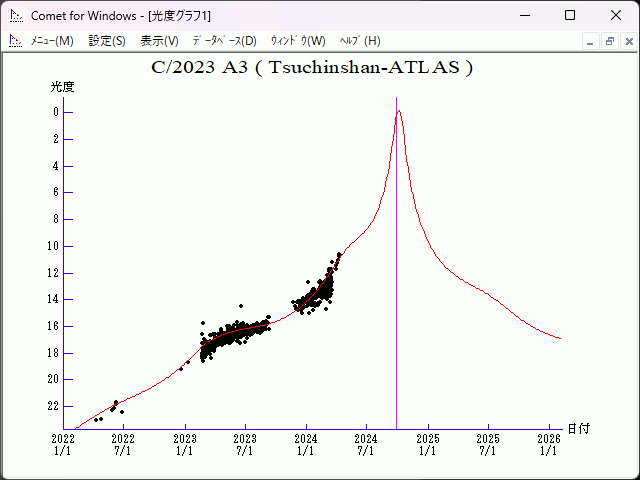Open the データベース(D) database menu

coord(224,41)
